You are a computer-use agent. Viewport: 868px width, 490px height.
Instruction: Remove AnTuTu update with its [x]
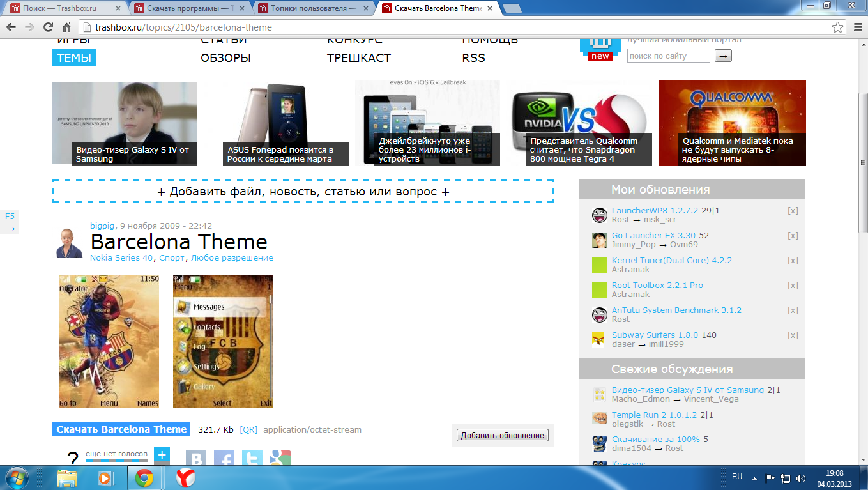(793, 310)
